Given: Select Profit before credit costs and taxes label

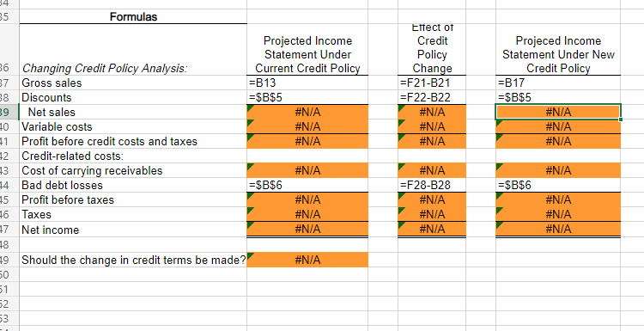Looking at the screenshot, I should 109,142.
